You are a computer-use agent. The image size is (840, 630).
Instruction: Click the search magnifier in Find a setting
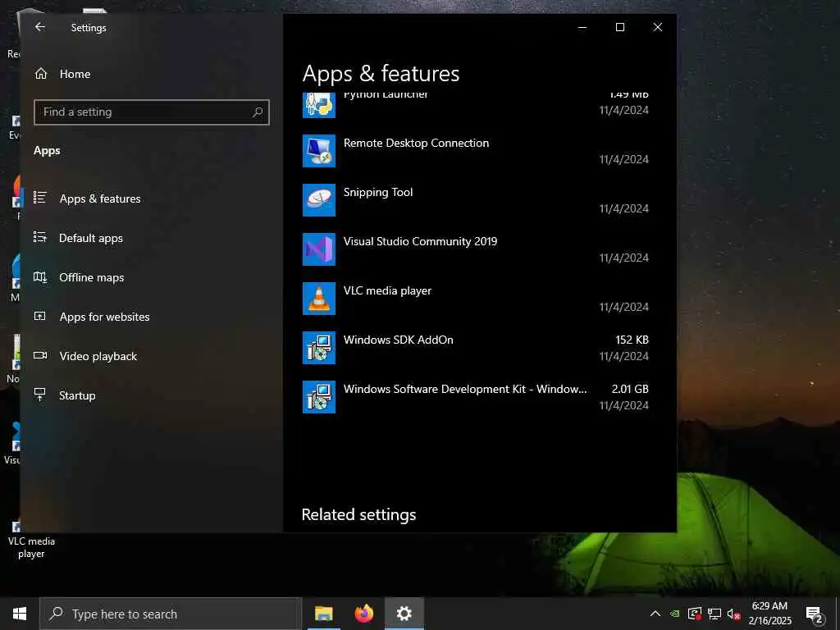pos(258,112)
